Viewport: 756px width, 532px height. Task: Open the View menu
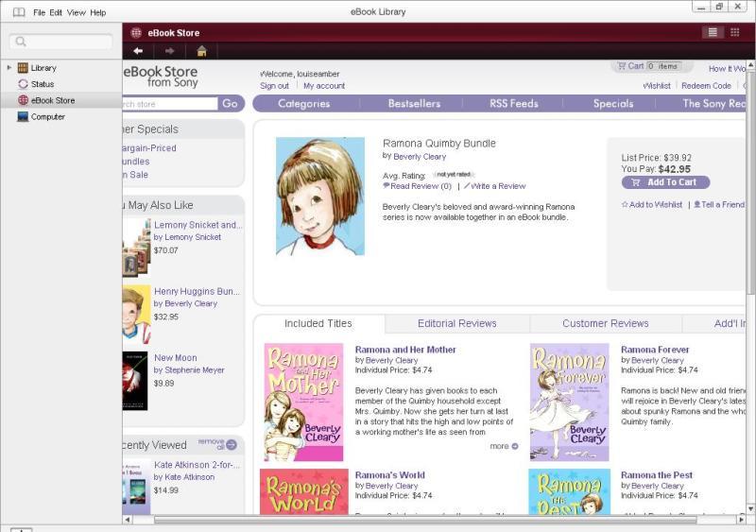point(77,12)
